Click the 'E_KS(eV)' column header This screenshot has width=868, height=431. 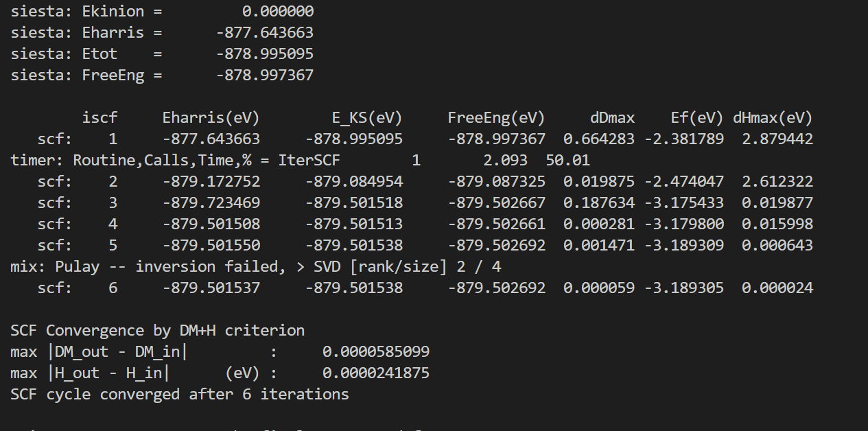[x=367, y=117]
